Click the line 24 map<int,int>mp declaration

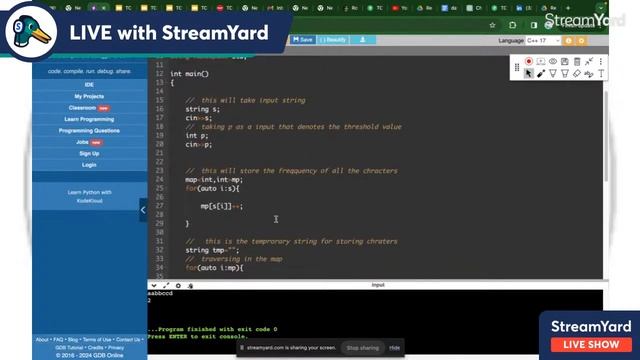[x=214, y=180]
